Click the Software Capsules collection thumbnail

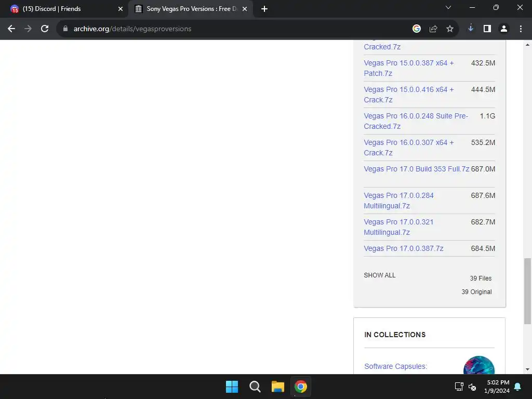(478, 365)
